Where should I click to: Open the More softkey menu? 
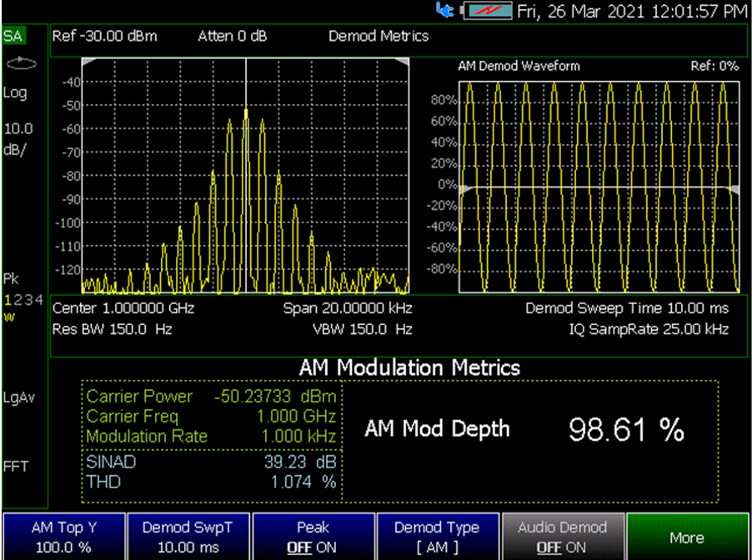coord(687,537)
